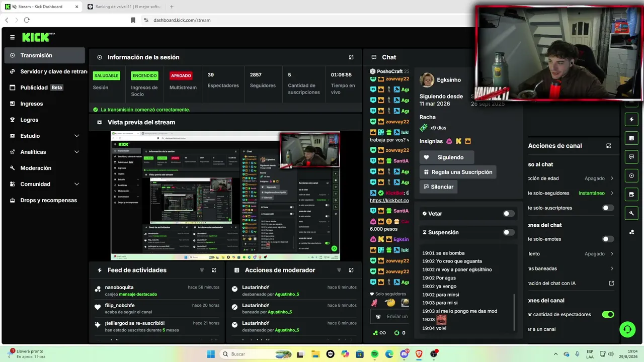Open Drops y recompensas

[x=44, y=200]
